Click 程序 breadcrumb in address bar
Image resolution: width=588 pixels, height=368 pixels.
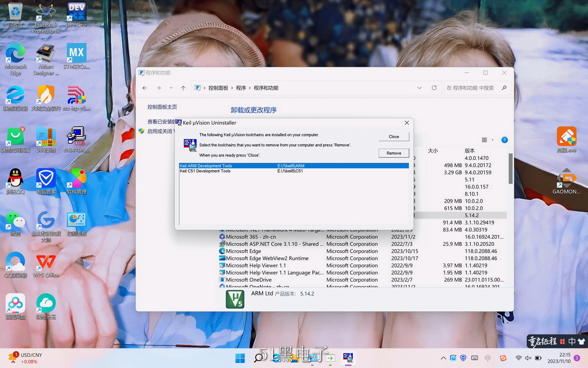coord(241,88)
